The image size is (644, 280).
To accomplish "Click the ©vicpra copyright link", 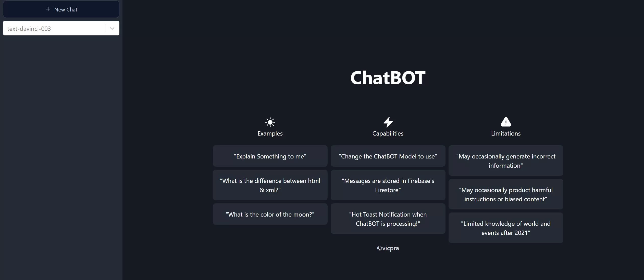I will [388, 248].
